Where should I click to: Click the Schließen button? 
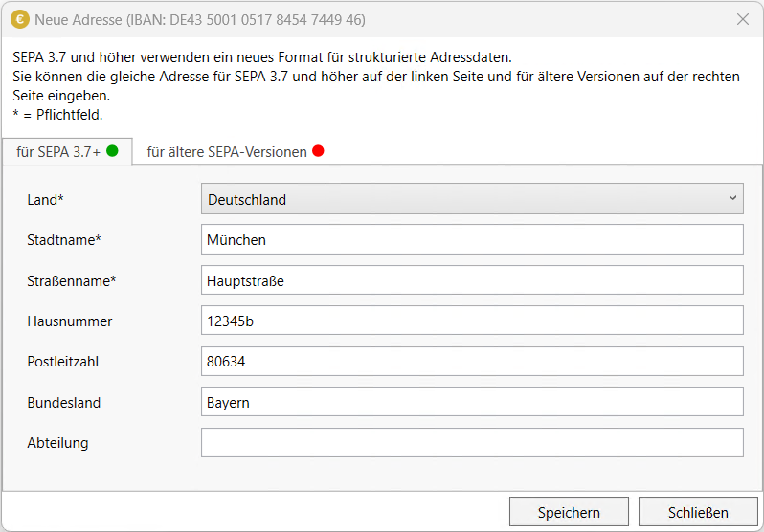click(698, 512)
